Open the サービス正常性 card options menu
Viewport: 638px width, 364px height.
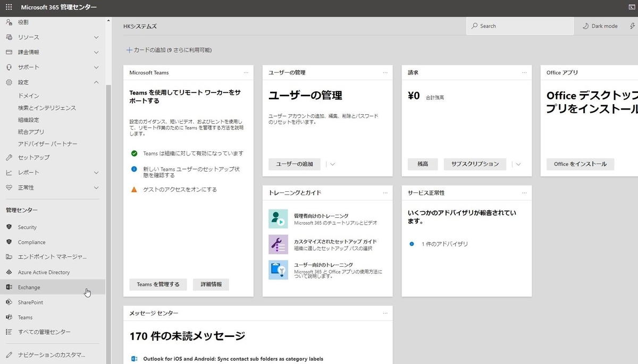coord(524,192)
